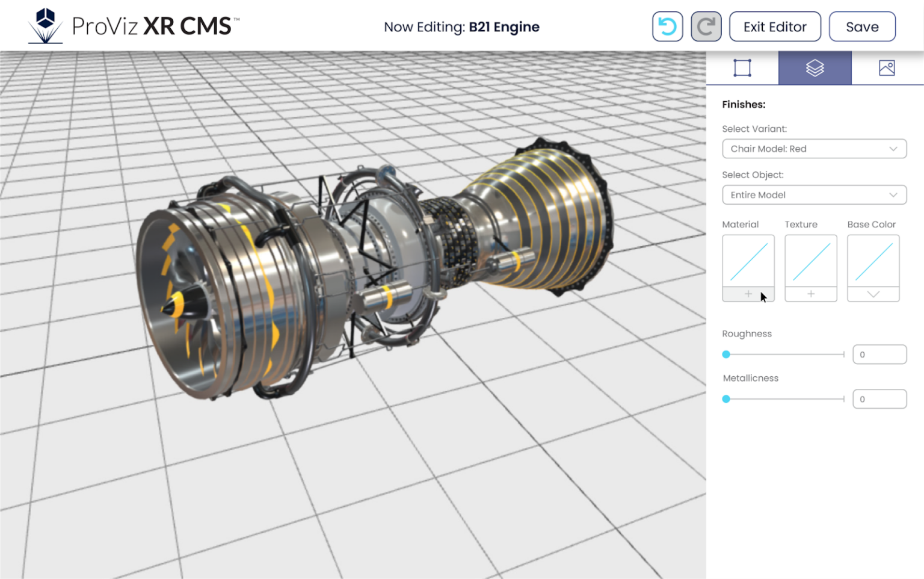This screenshot has height=579, width=924.
Task: Click the Roughness value field
Action: point(879,355)
